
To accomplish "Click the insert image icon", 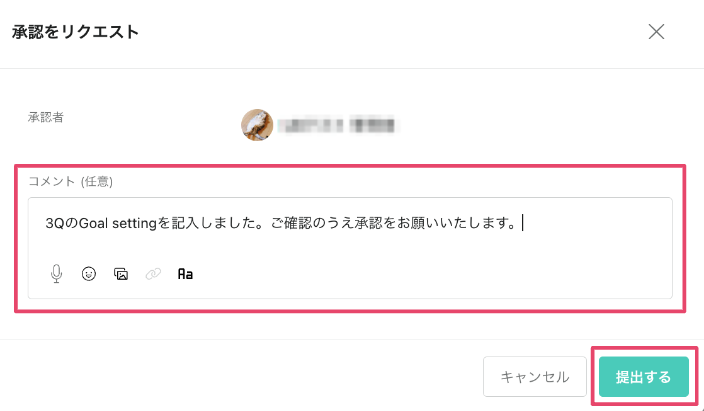I will 121,273.
